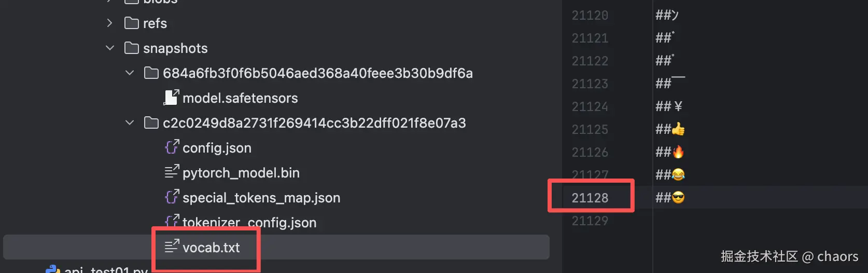Click line number 21128 in gutter

pos(590,198)
